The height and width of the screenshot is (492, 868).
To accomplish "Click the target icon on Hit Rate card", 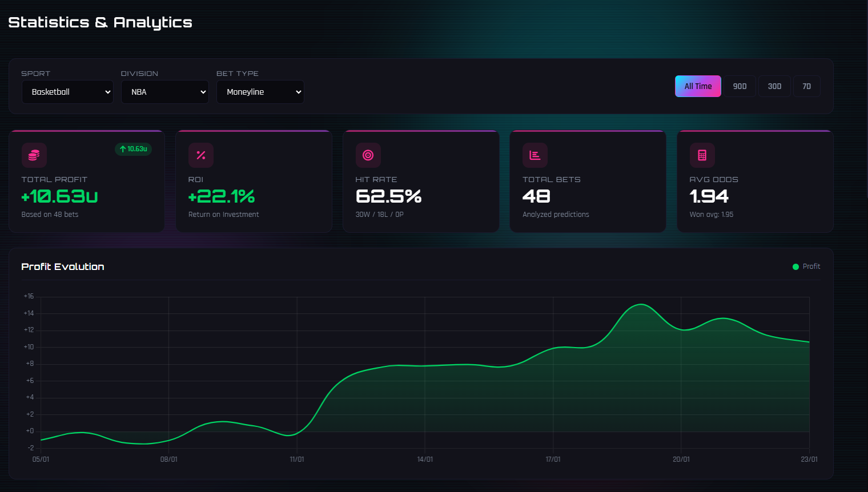I will tap(368, 155).
